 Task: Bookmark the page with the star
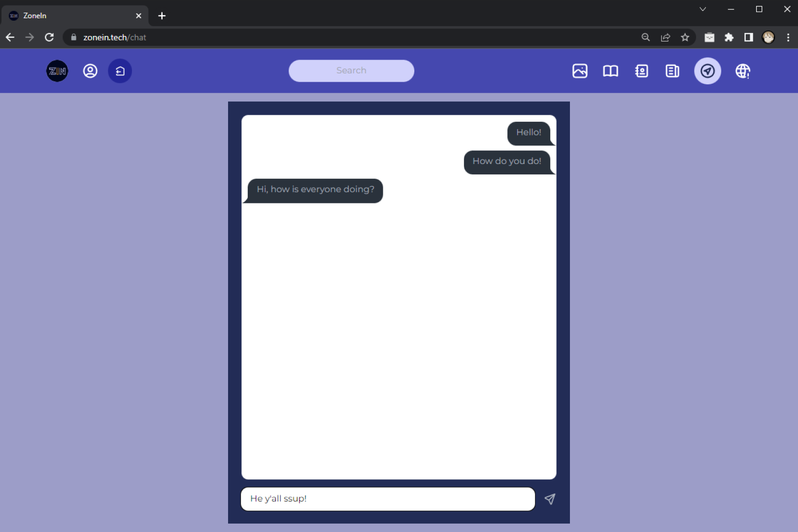(x=685, y=37)
